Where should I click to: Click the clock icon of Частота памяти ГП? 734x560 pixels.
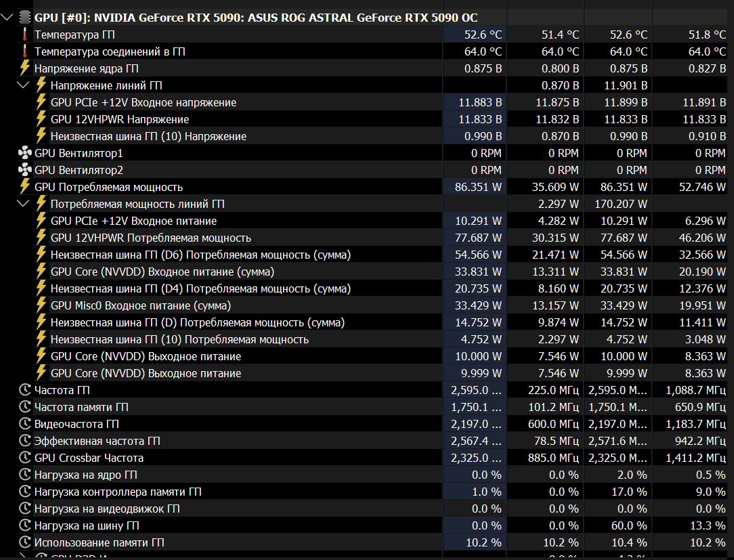(x=25, y=406)
